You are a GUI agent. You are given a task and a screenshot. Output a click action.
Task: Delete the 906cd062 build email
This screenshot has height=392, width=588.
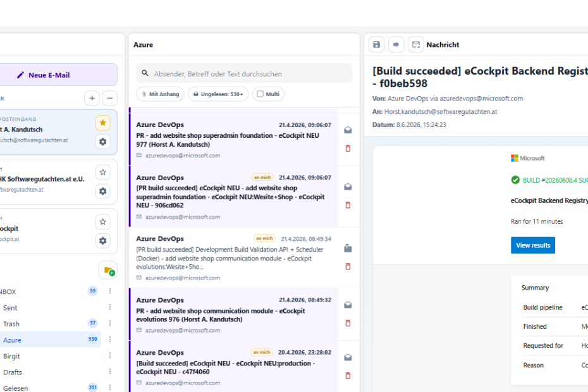(348, 205)
